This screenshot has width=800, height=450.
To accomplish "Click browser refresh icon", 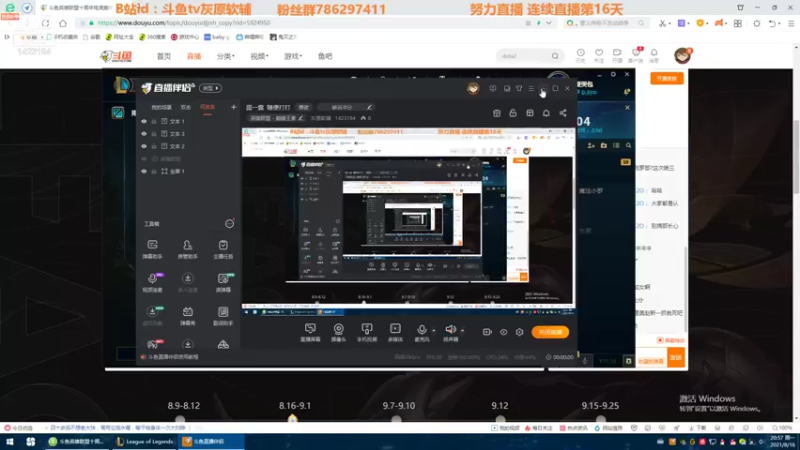I will pyautogui.click(x=45, y=23).
